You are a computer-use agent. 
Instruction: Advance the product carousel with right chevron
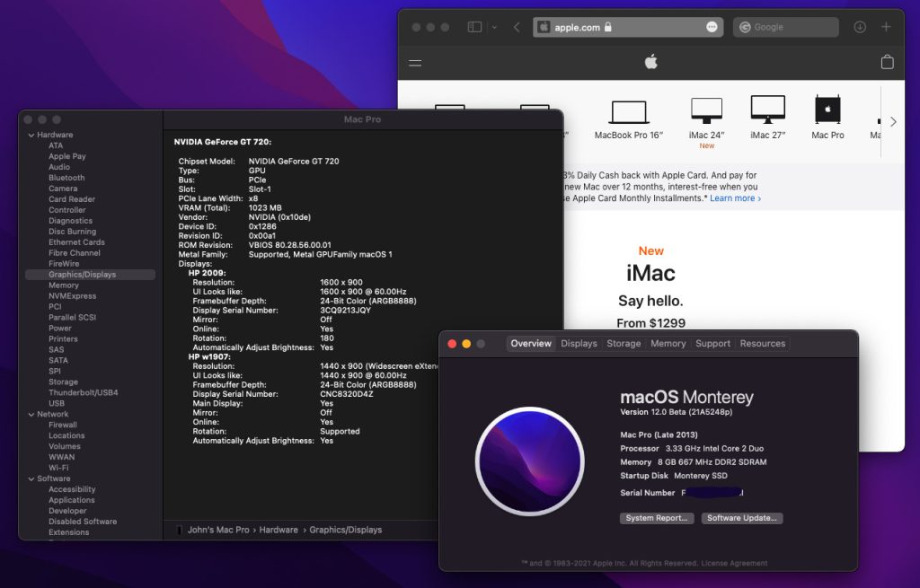pyautogui.click(x=893, y=122)
